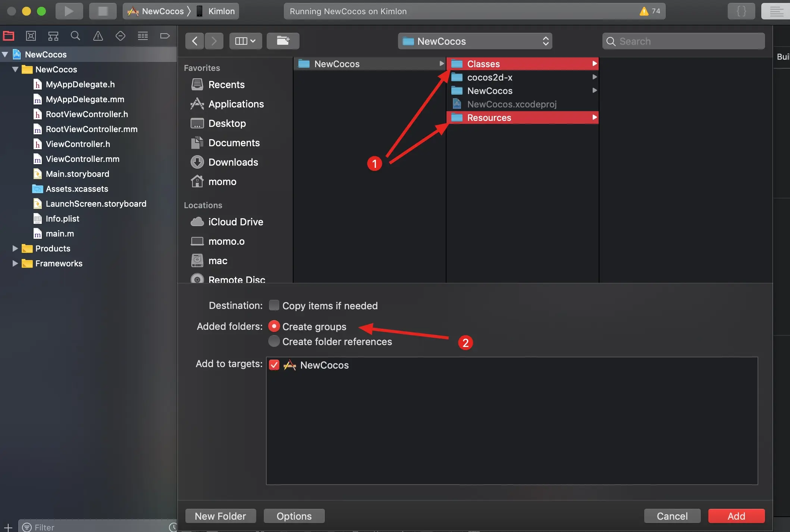Select iCloud Drive under Locations
This screenshot has height=532, width=790.
(x=235, y=222)
